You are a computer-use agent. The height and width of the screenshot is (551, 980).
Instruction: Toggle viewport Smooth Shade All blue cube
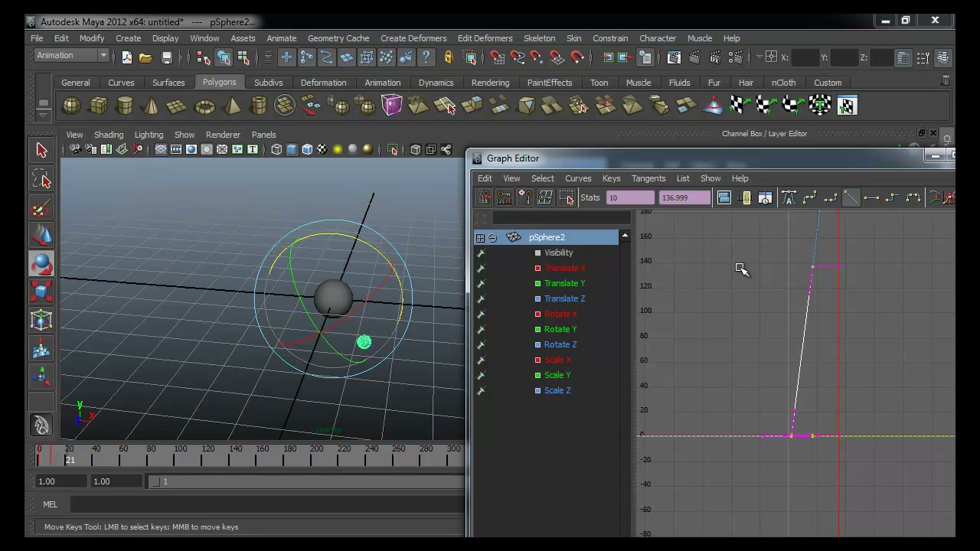coord(292,150)
